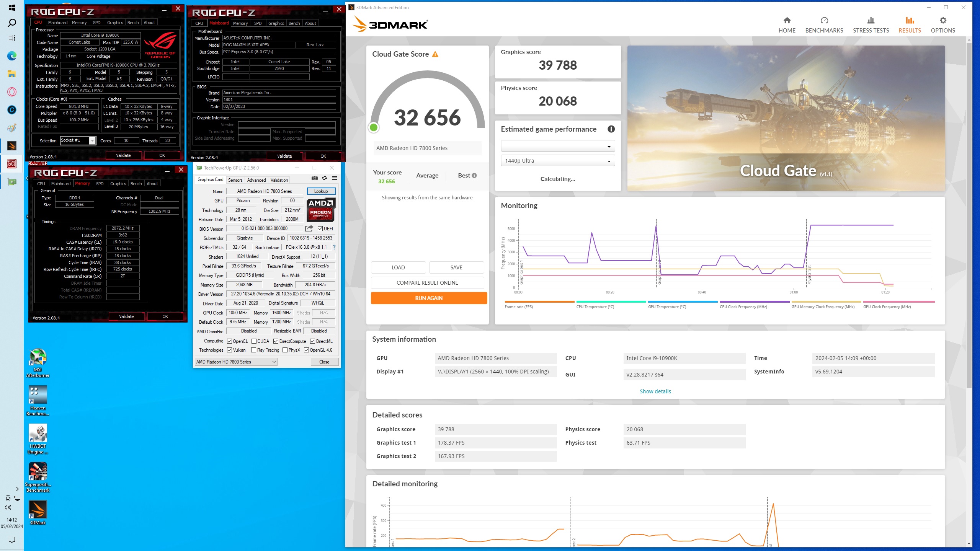Click the Bus Interface question mark in GPU-Z
Viewport: 980px width, 551px height.
click(x=334, y=247)
